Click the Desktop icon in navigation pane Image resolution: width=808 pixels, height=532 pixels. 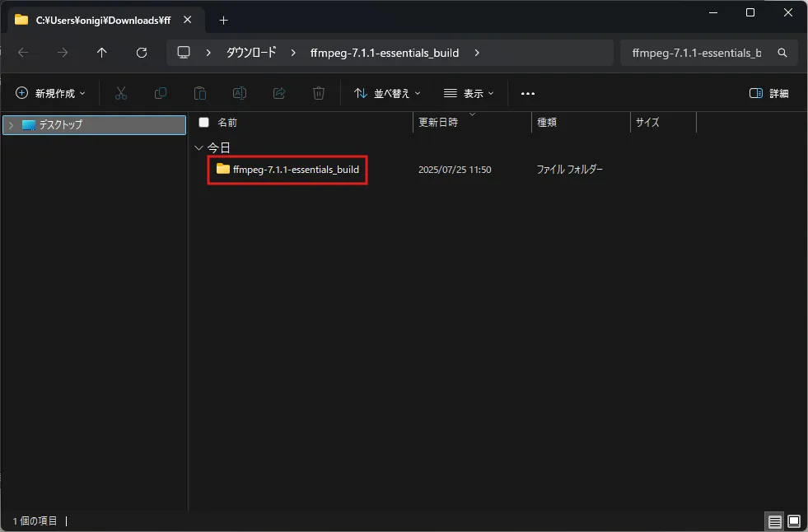(29, 124)
